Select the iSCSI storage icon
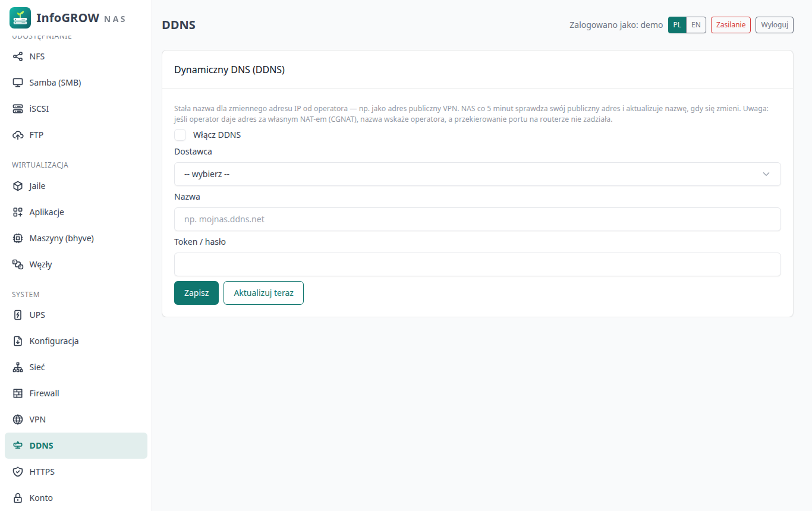 pyautogui.click(x=18, y=109)
